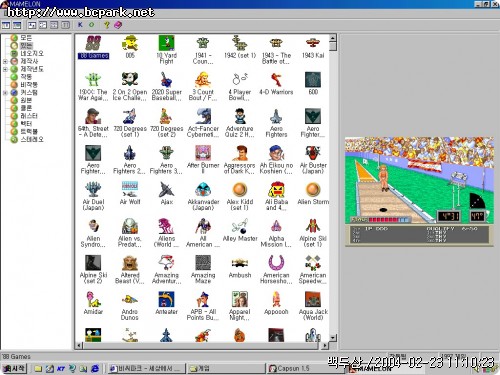Select the 트랙볼 filter in tree
This screenshot has height=375, width=500.
(29, 132)
